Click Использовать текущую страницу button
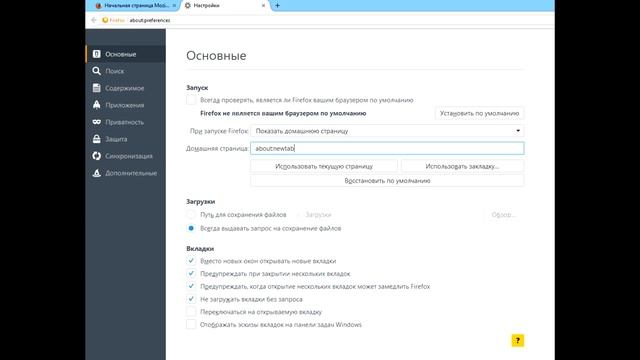640x360 pixels. point(324,167)
